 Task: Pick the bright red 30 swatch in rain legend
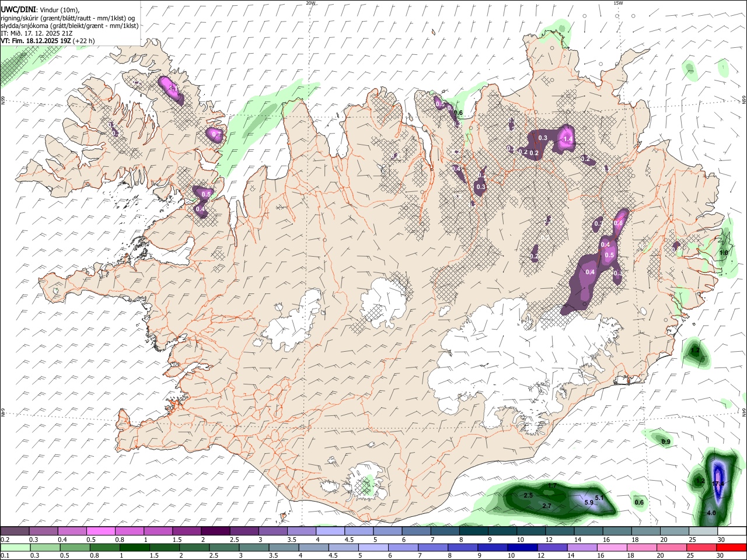731,547
